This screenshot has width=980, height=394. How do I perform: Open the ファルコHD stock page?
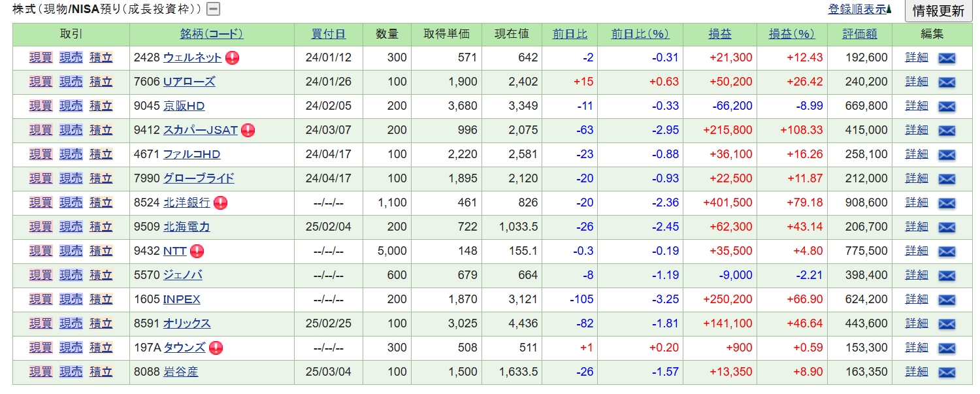tap(191, 154)
